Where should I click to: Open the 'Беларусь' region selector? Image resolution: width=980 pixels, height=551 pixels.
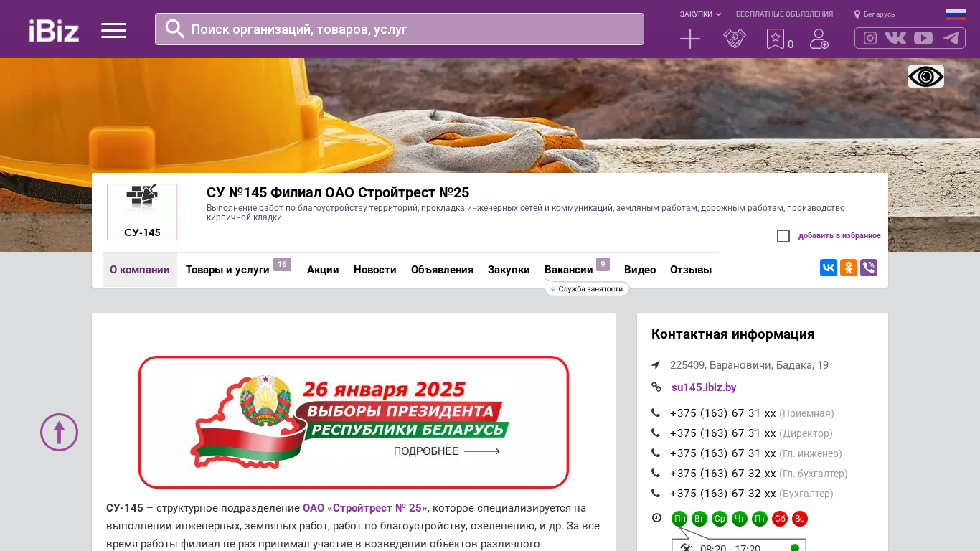pos(875,14)
